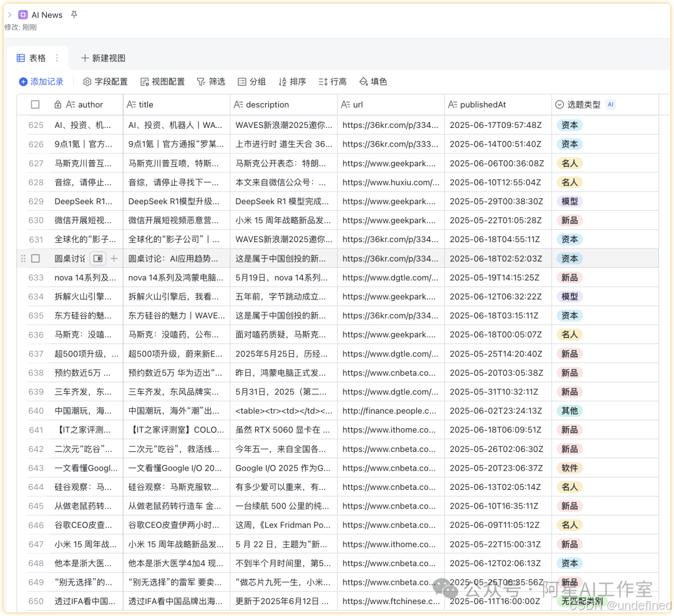Open the ftchinese url in row 650
The height and width of the screenshot is (616, 674).
pyautogui.click(x=391, y=602)
